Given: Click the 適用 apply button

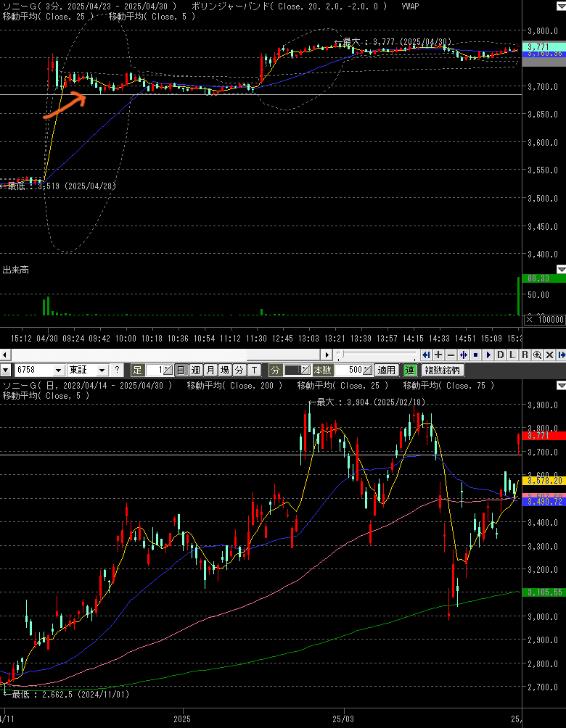Looking at the screenshot, I should tap(387, 370).
